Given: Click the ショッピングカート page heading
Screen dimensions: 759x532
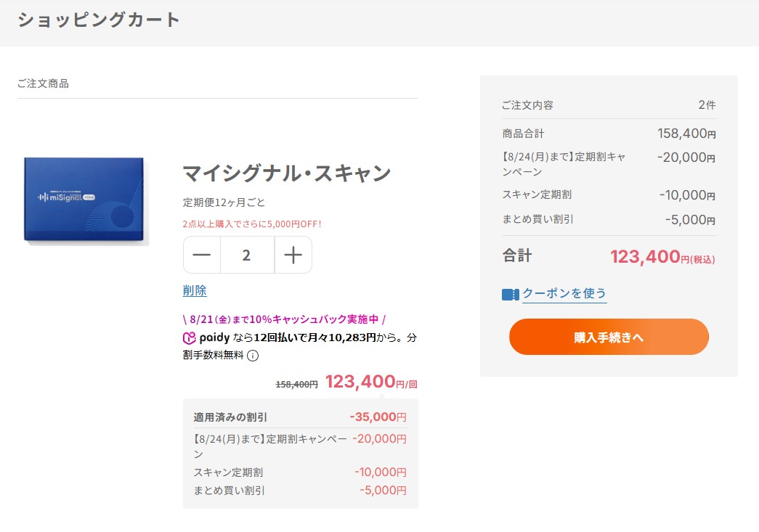Looking at the screenshot, I should pos(99,20).
